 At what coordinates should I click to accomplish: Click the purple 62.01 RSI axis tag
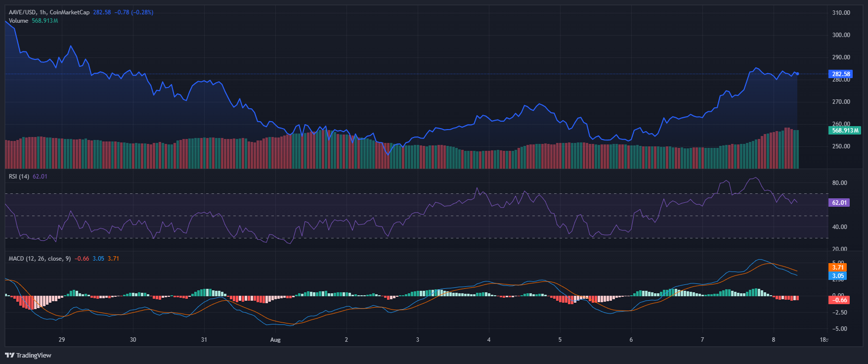[x=839, y=203]
